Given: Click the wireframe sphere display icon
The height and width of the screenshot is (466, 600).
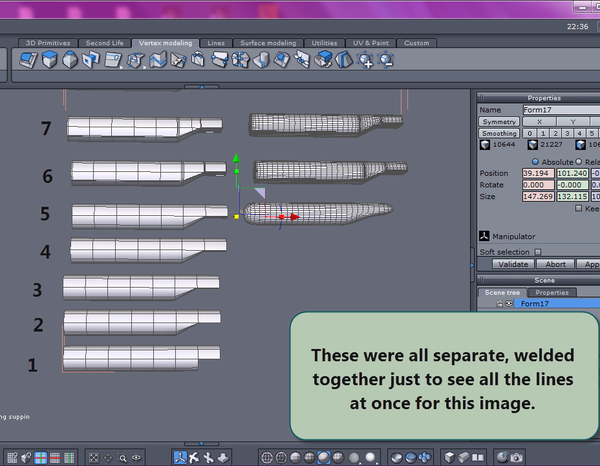Looking at the screenshot, I should 267,457.
